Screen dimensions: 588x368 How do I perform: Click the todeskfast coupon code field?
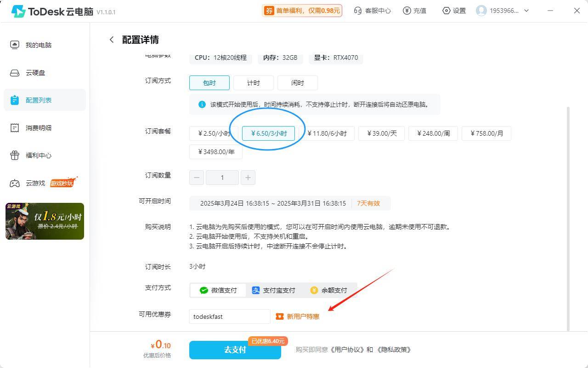tap(230, 316)
